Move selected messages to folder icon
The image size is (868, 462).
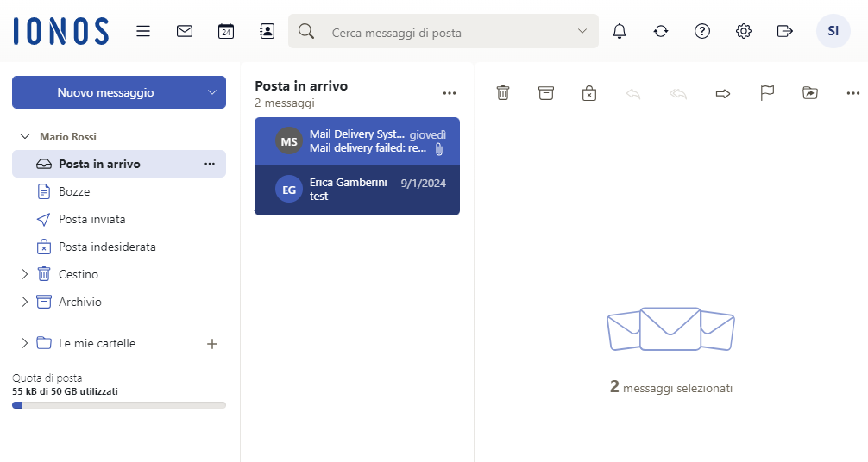pyautogui.click(x=810, y=93)
